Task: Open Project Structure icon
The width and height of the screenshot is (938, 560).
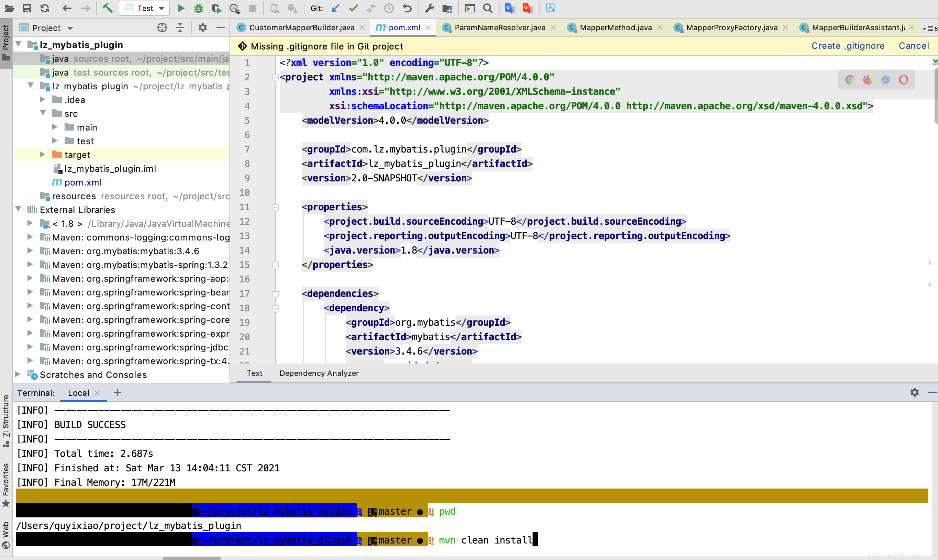Action: [447, 8]
